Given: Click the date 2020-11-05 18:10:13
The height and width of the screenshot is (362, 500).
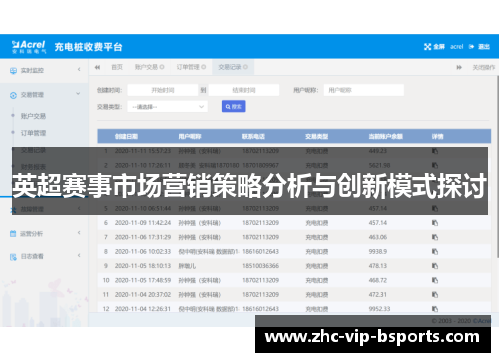Looking at the screenshot, I should pyautogui.click(x=143, y=266).
